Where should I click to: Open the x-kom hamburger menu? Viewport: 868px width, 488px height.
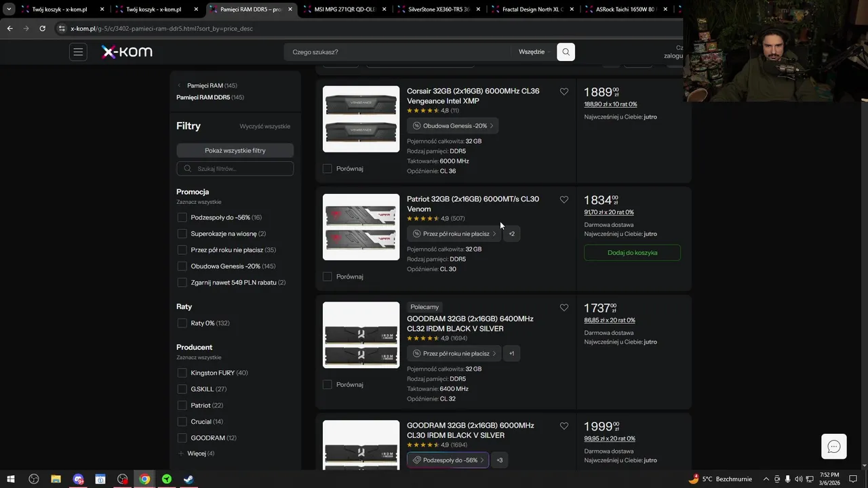(78, 52)
